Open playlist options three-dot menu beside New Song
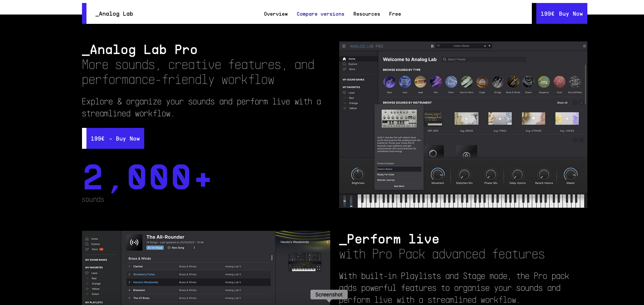The image size is (644, 305). [194, 248]
